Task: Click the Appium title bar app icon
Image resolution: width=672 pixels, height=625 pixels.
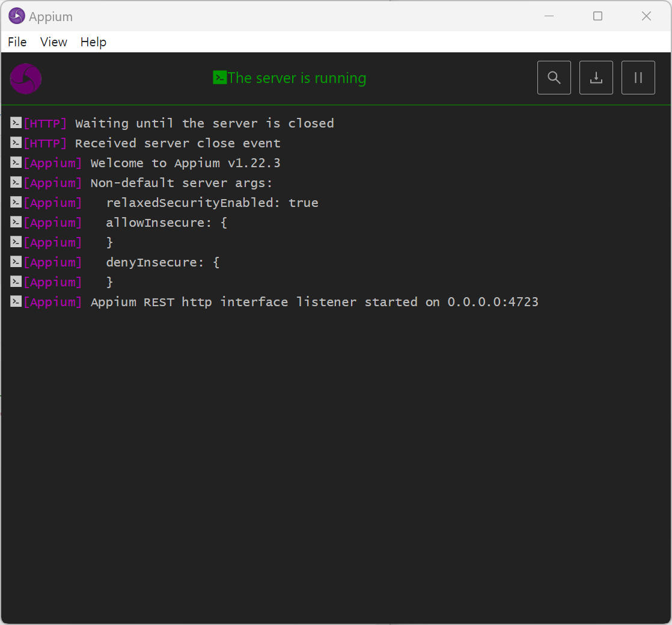Action: click(17, 16)
